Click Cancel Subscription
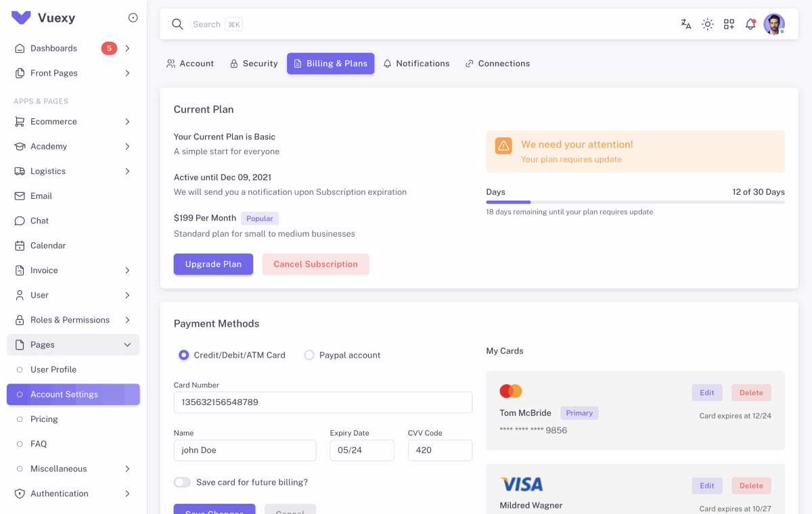Screen dimensions: 812x514 (315, 264)
